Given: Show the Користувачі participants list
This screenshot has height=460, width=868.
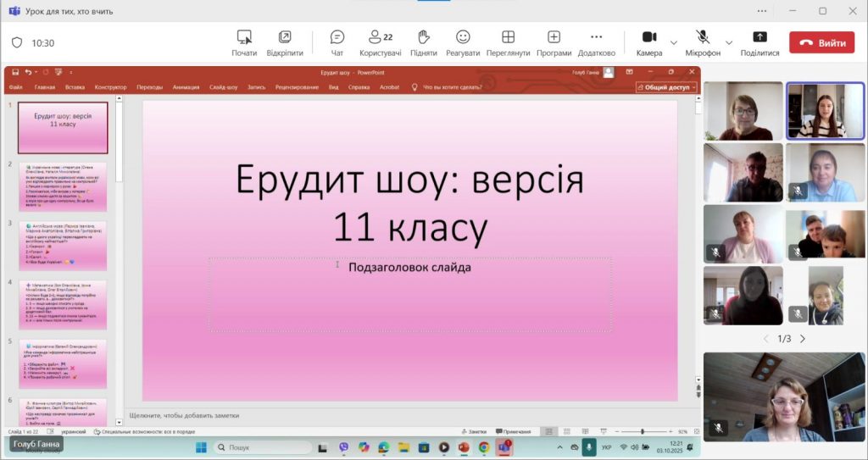Looking at the screenshot, I should pyautogui.click(x=381, y=42).
